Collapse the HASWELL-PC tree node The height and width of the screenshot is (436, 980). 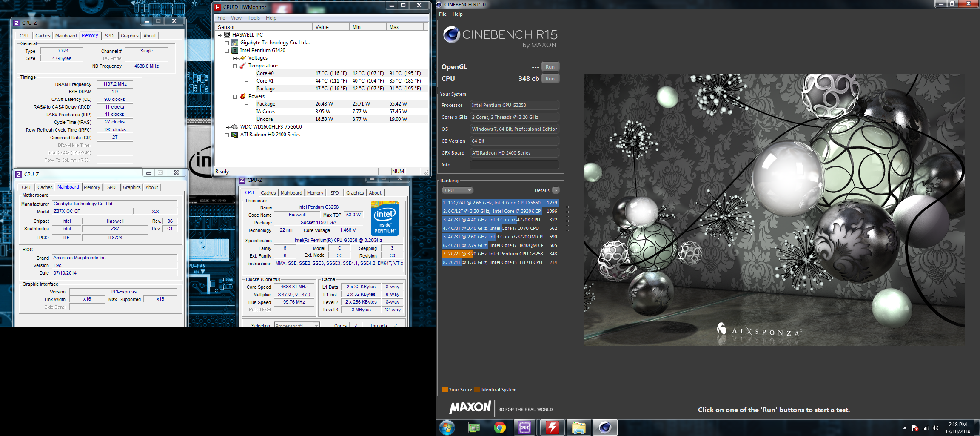(x=219, y=35)
